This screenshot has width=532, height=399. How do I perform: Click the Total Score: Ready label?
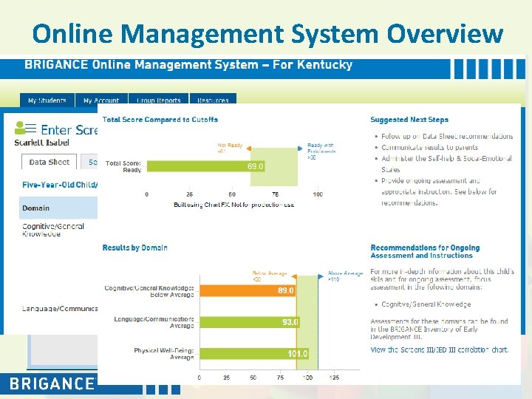pyautogui.click(x=123, y=166)
